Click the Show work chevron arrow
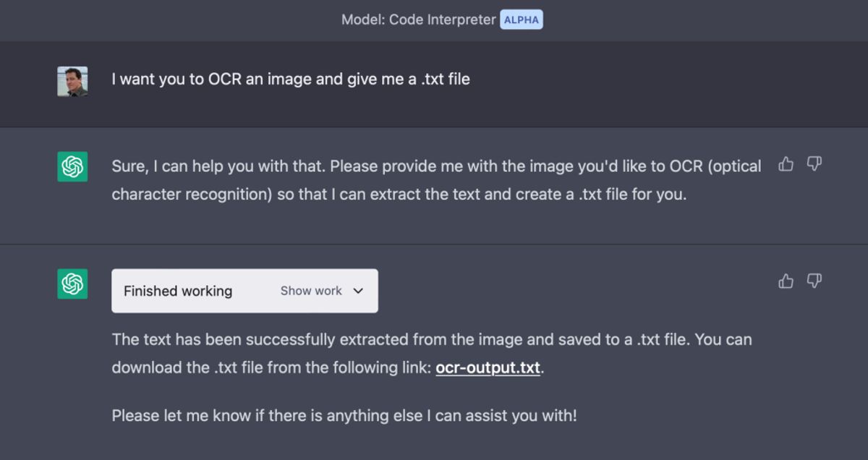 (357, 291)
